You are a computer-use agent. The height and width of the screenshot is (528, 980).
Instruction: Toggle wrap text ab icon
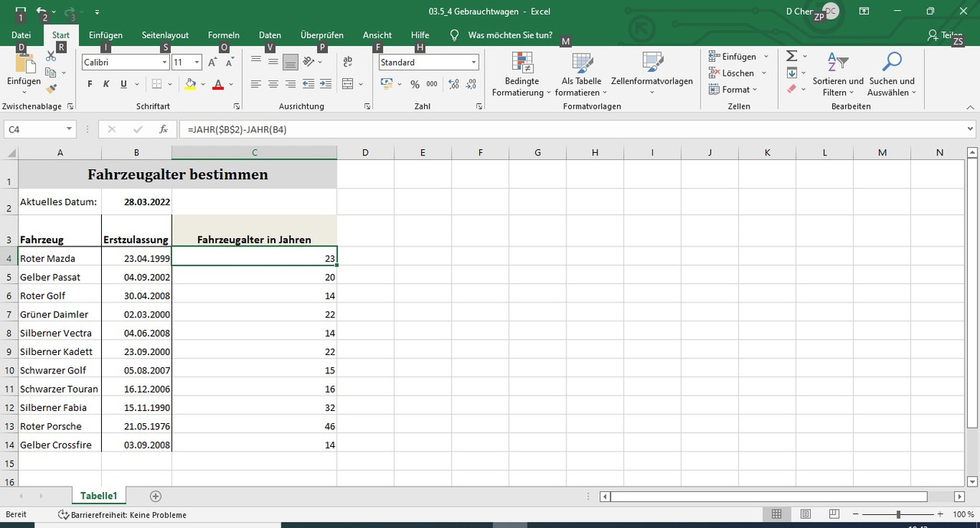tap(348, 63)
